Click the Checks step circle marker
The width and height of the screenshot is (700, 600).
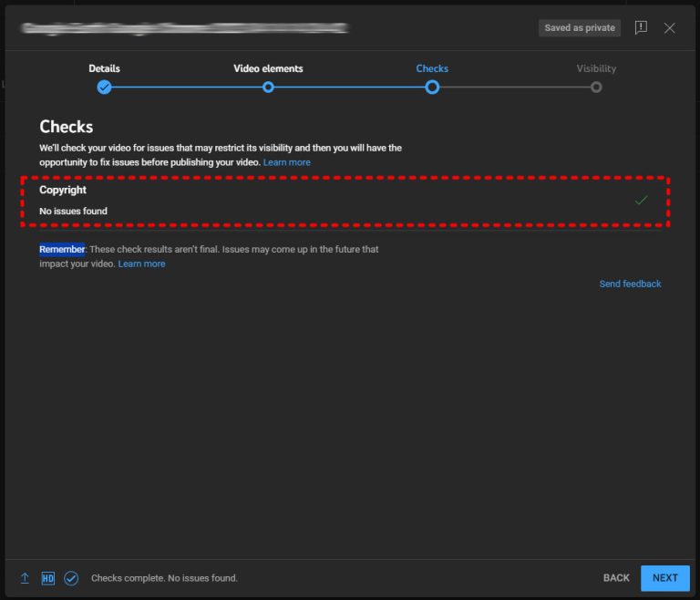click(x=432, y=88)
